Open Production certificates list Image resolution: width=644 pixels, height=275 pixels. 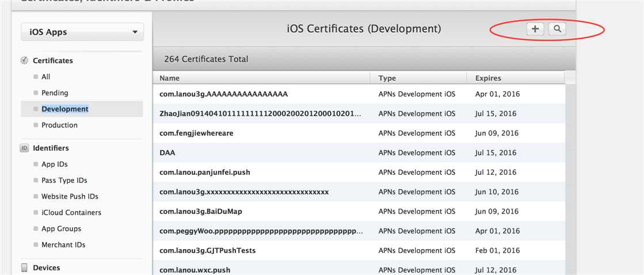[x=59, y=125]
